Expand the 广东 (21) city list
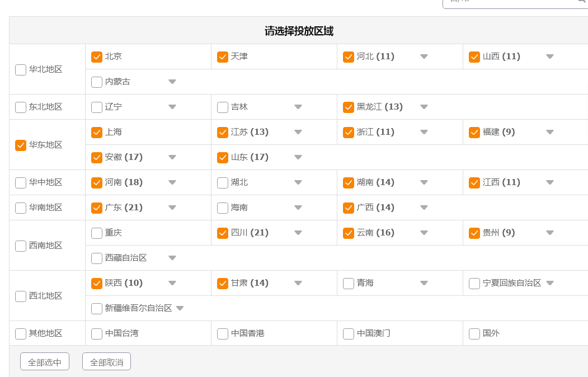Image resolution: width=588 pixels, height=377 pixels. click(172, 208)
